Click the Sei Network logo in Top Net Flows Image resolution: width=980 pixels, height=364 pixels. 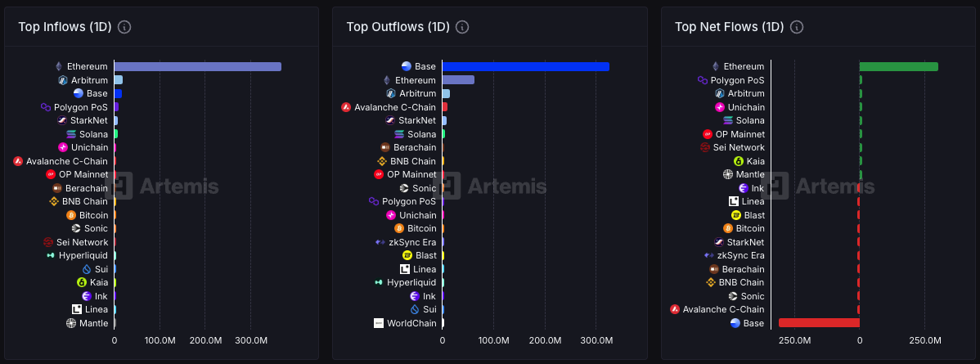704,147
